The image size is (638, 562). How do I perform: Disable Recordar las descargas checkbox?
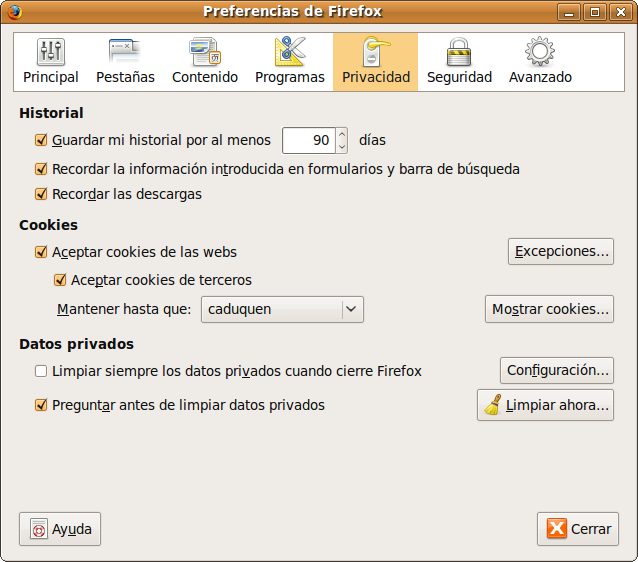pos(41,194)
